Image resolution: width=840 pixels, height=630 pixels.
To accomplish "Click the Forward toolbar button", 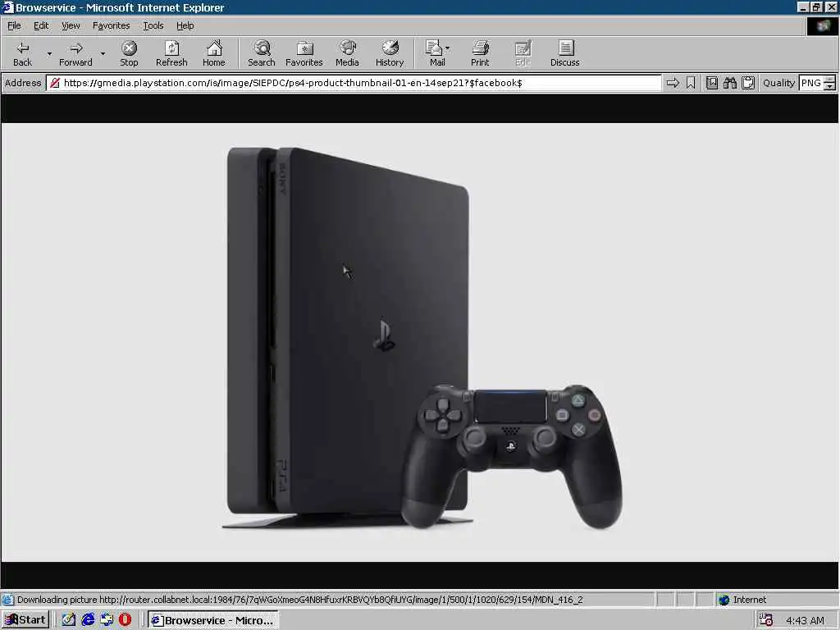I will pos(75,53).
